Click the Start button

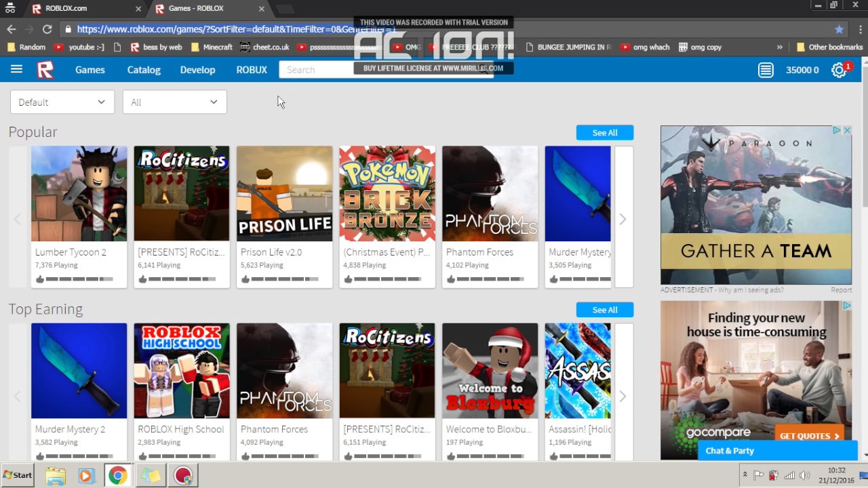coord(18,475)
